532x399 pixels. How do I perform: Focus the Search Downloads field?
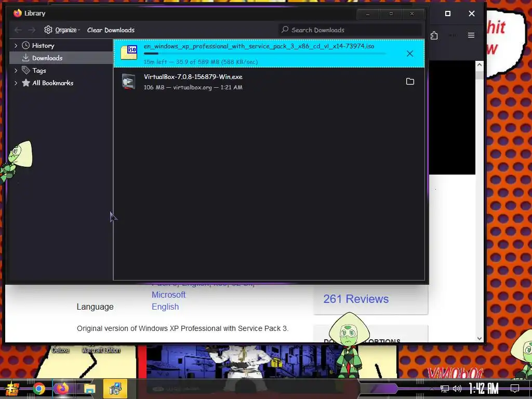click(x=350, y=30)
